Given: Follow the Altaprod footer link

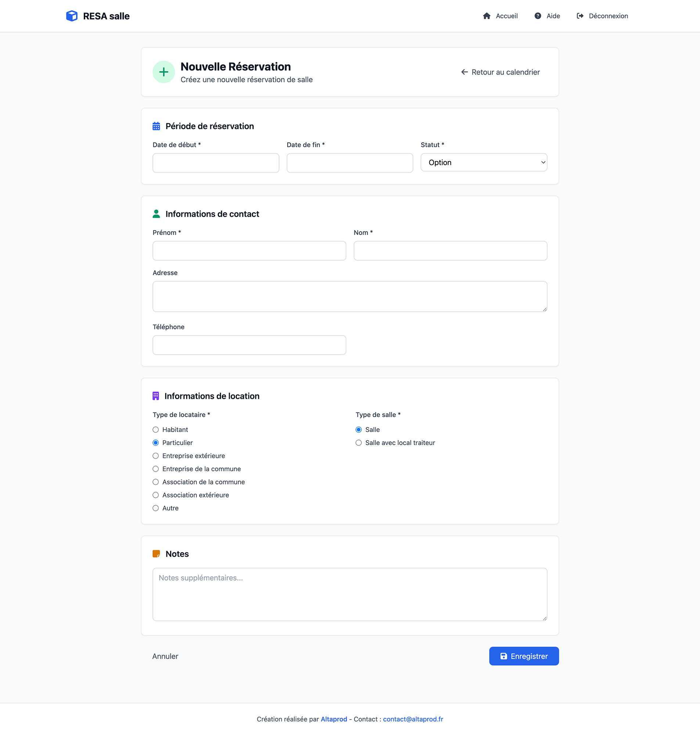Looking at the screenshot, I should [x=333, y=719].
